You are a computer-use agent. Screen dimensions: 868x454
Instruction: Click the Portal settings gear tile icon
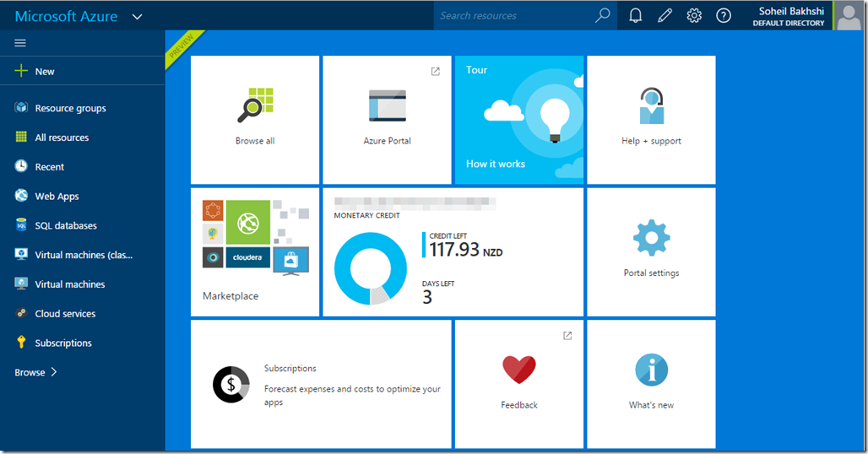[652, 238]
